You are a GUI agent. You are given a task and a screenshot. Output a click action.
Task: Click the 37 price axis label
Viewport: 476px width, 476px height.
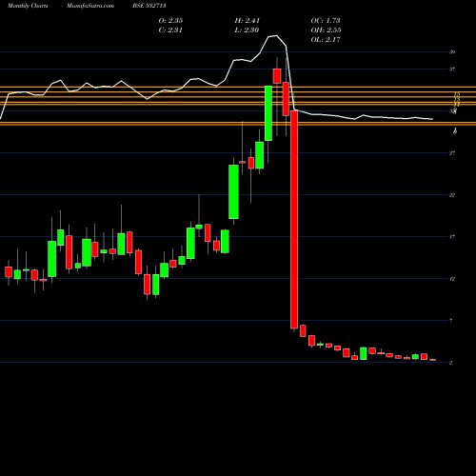tap(452, 69)
